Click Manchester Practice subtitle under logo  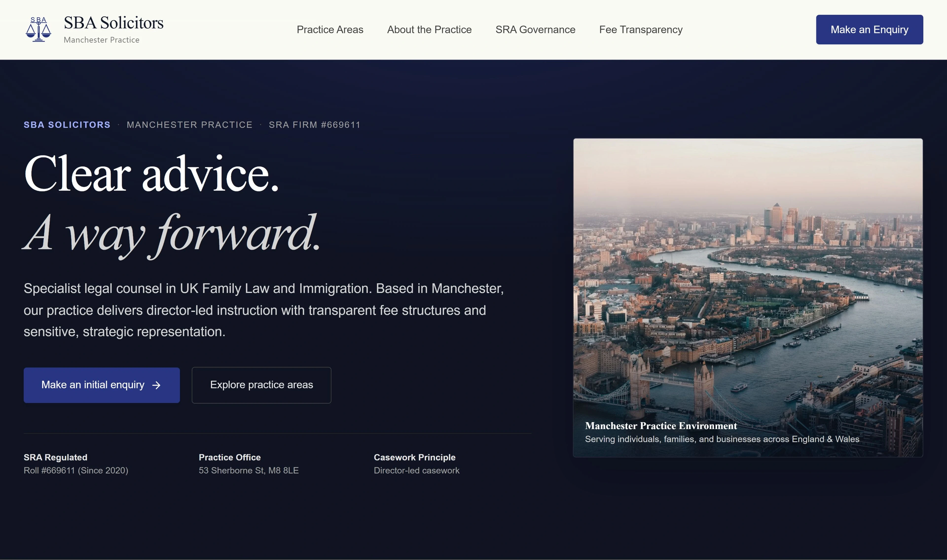coord(102,40)
